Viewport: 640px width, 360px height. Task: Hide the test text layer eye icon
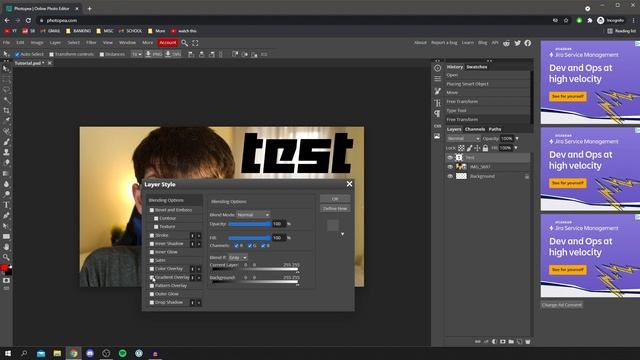[x=450, y=158]
